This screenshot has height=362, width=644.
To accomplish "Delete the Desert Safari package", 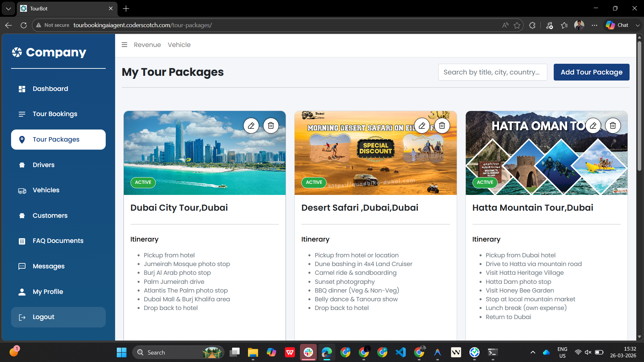I will pos(442,126).
